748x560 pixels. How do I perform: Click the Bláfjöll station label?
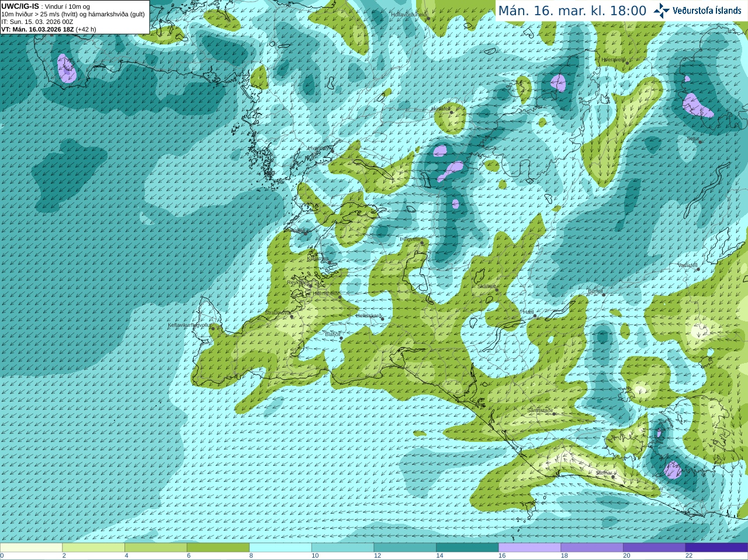tap(333, 334)
